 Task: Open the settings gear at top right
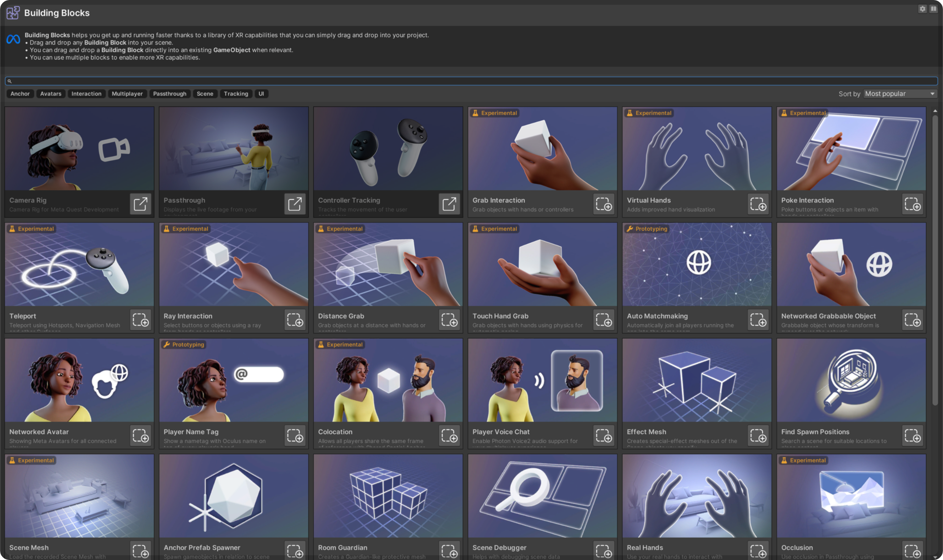922,9
